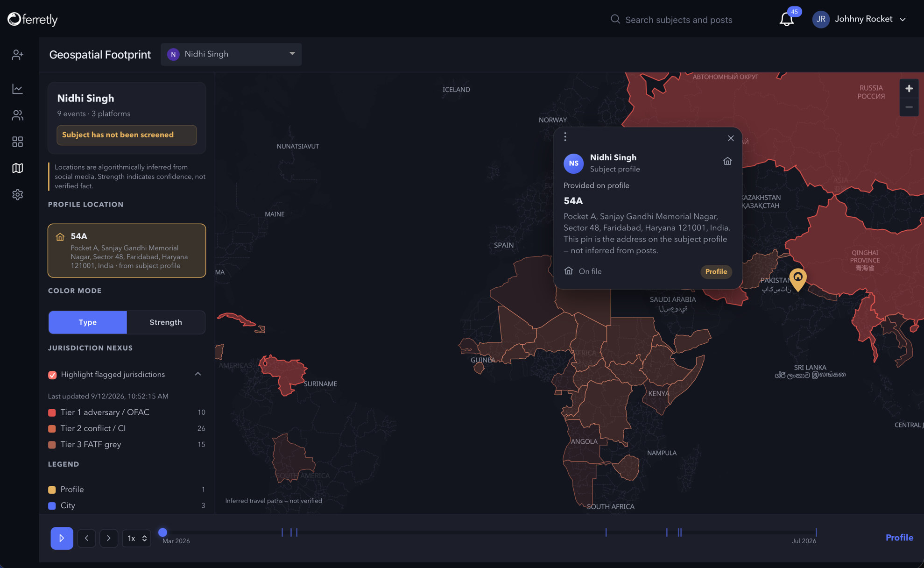Screen dimensions: 924x568
Task: Click Subject has not been screened banner
Action: point(127,135)
